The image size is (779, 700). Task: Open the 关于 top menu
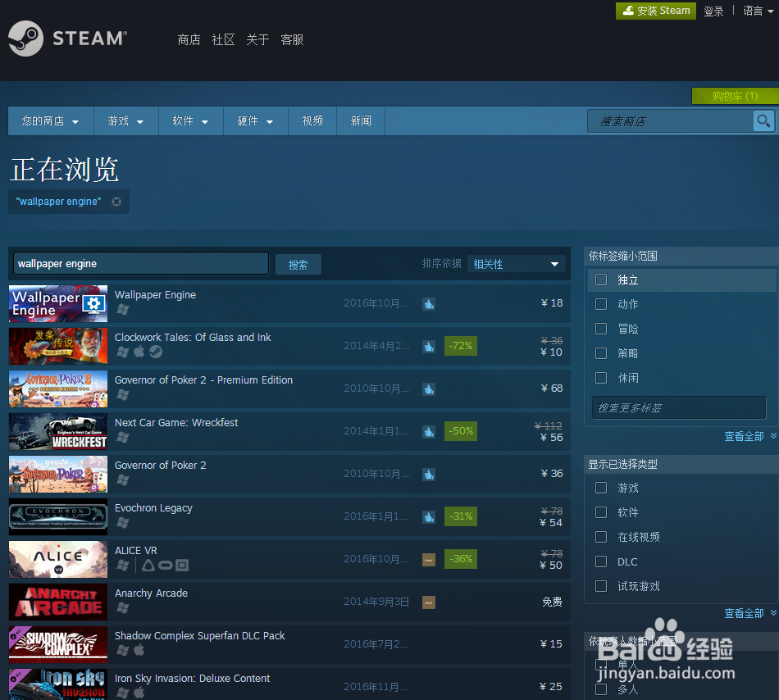(257, 39)
